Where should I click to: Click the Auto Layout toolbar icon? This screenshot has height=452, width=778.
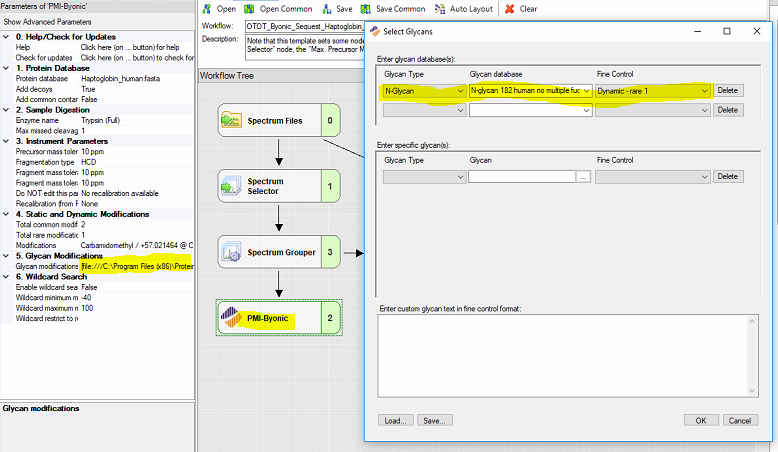tap(440, 9)
